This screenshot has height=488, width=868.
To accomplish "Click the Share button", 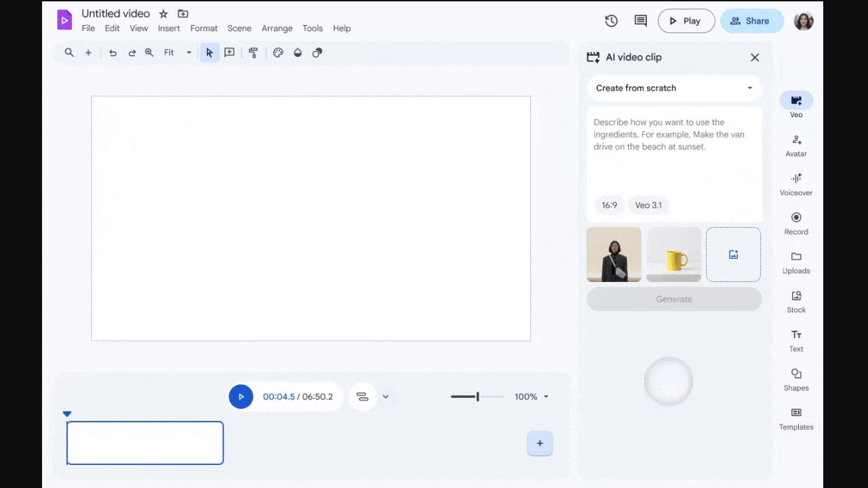I will point(751,21).
